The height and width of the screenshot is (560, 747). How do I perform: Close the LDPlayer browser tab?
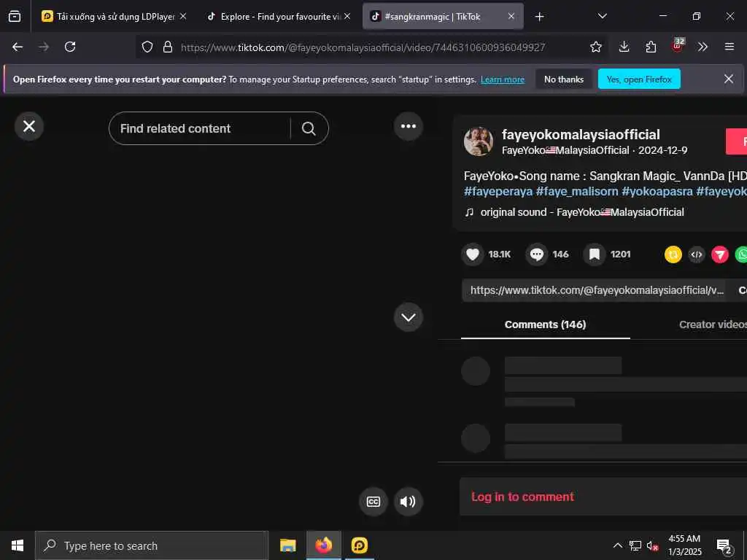click(x=183, y=16)
